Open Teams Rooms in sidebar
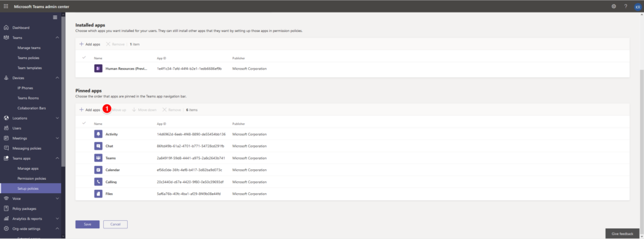Image resolution: width=644 pixels, height=239 pixels. pos(28,98)
